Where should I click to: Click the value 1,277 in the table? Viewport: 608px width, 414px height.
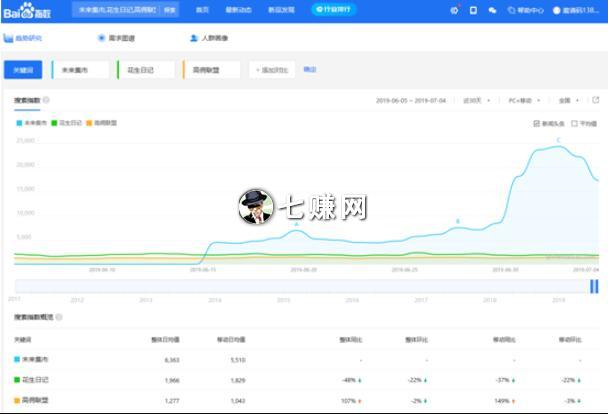[172, 400]
